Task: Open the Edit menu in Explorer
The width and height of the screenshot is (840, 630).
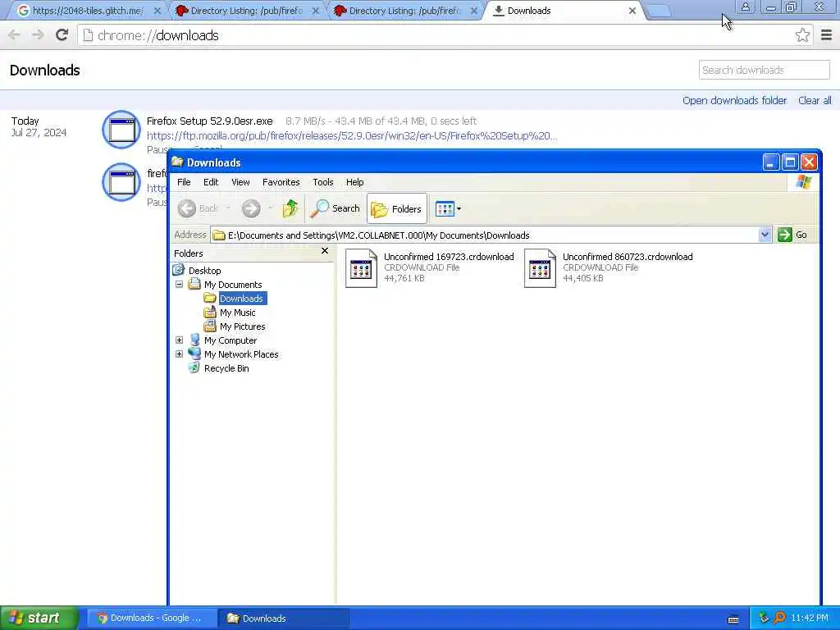Action: 211,182
